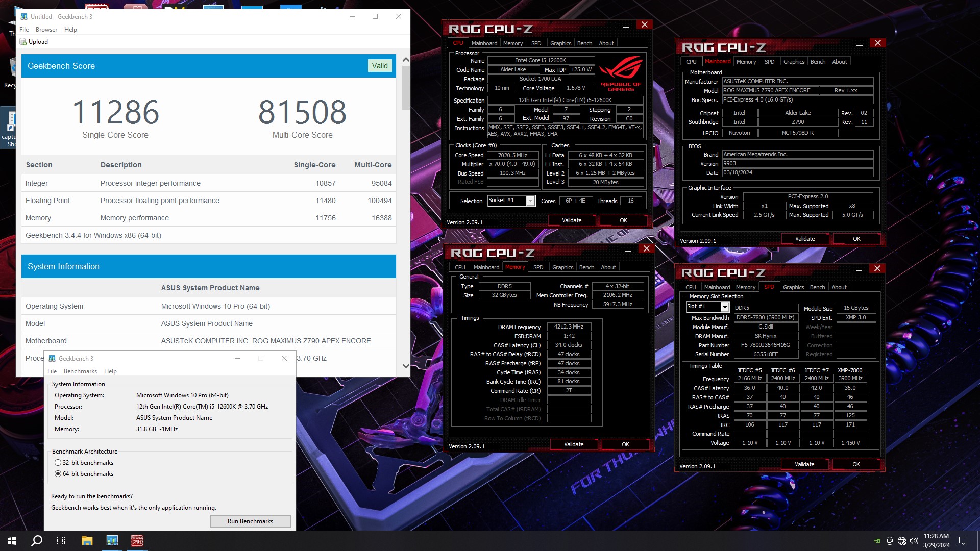The width and height of the screenshot is (980, 551).
Task: Click OK in CPU-Z CPU window
Action: [x=623, y=220]
